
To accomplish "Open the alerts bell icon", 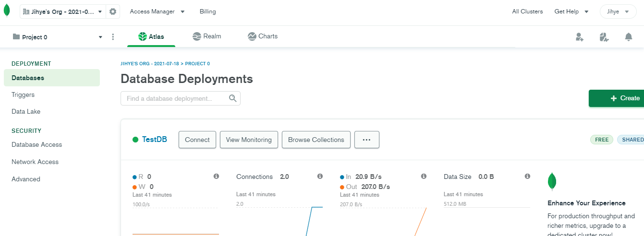I will pos(629,37).
